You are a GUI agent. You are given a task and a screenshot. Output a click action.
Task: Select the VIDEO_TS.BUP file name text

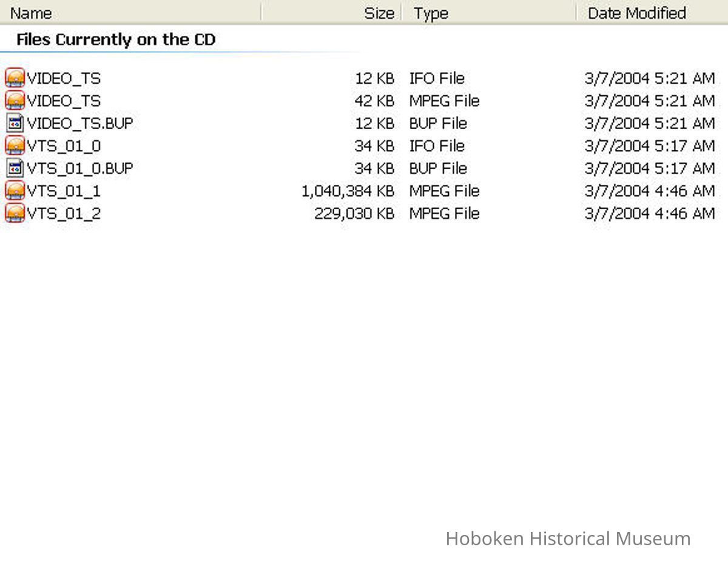(x=79, y=124)
